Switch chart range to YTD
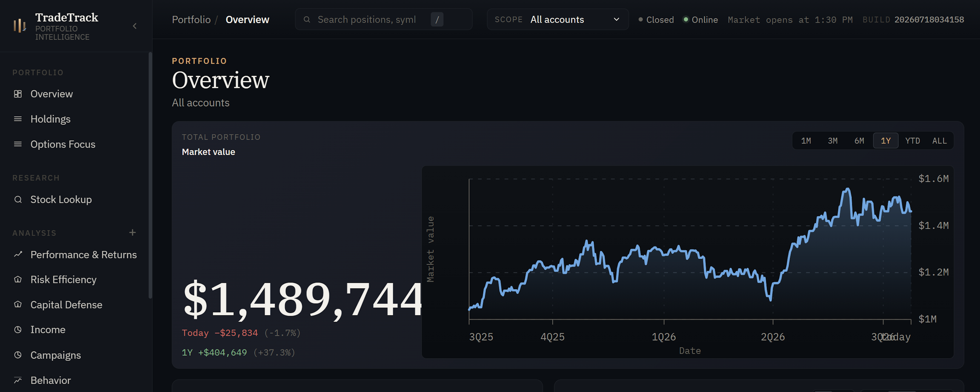980x392 pixels. coord(912,141)
